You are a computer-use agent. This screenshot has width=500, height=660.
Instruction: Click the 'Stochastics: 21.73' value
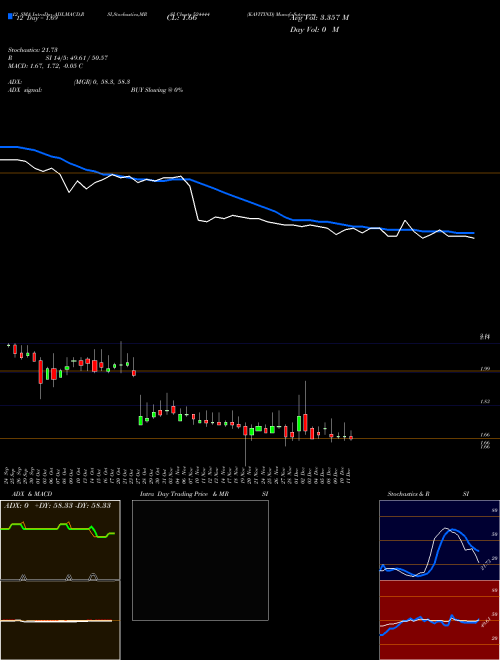coord(33,50)
